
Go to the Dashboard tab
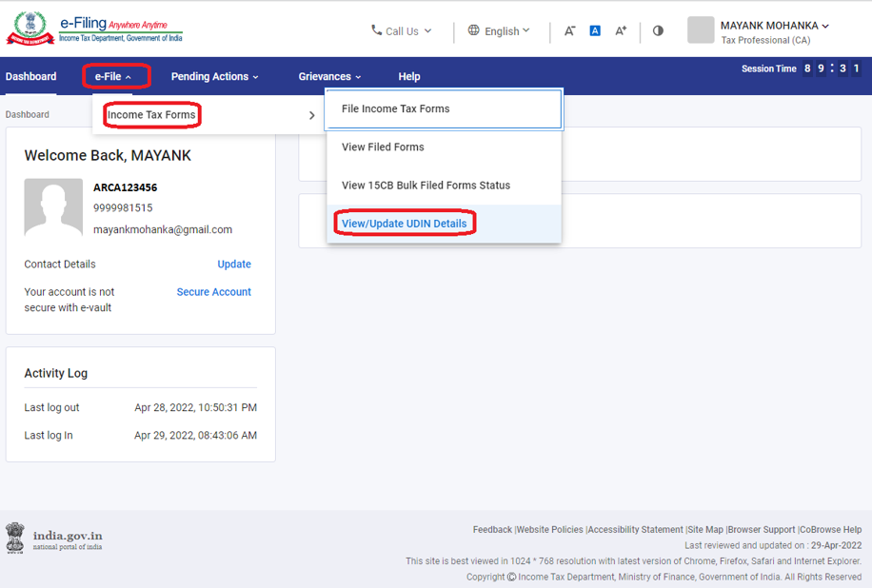point(31,76)
